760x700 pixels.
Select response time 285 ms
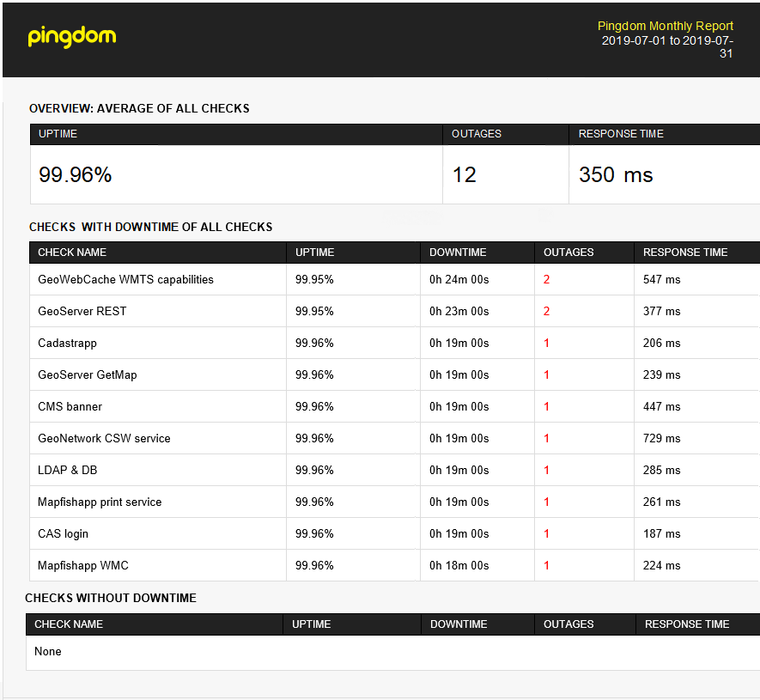661,470
